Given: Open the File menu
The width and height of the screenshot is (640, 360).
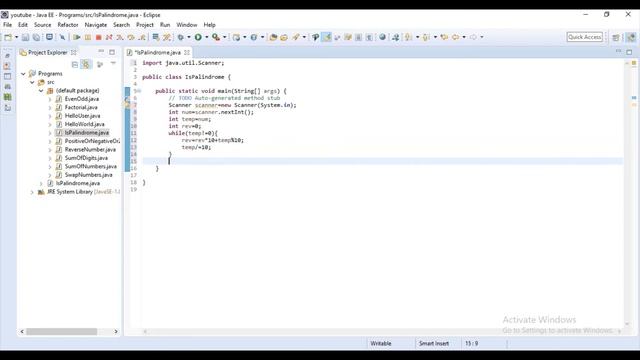Looking at the screenshot, I should (x=7, y=25).
